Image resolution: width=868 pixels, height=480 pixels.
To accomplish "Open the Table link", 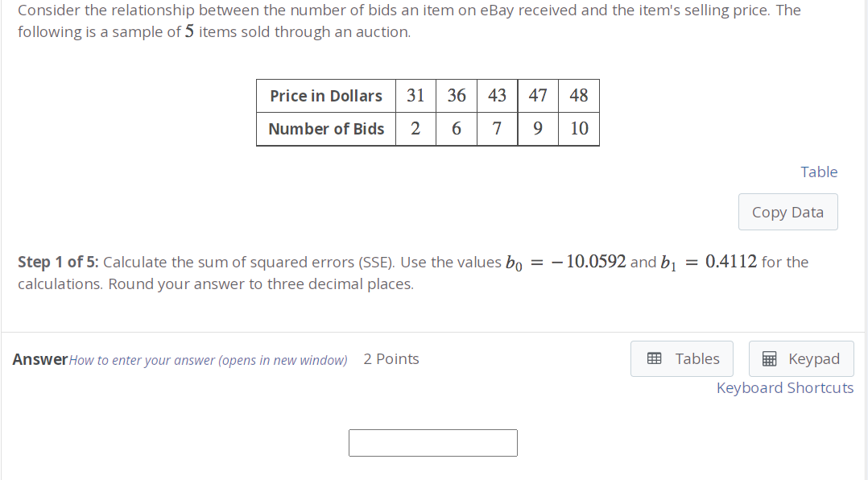I will click(x=819, y=172).
